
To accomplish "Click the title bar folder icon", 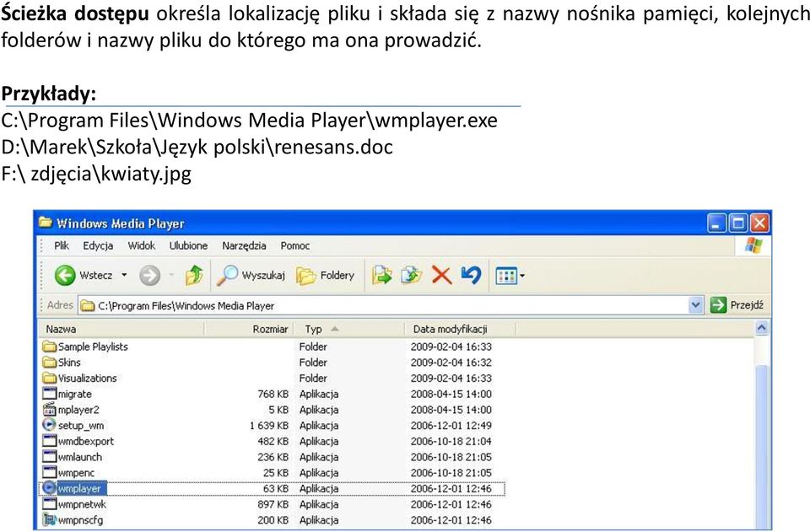I will 46,223.
